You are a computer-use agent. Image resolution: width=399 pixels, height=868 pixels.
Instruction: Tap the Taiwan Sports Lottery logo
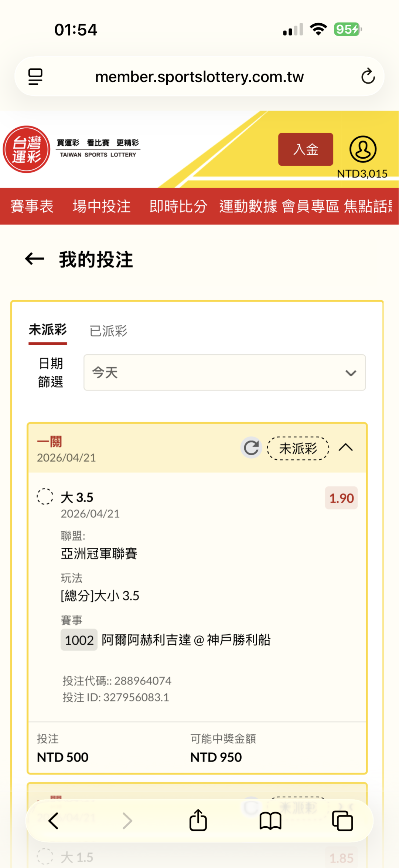(27, 149)
